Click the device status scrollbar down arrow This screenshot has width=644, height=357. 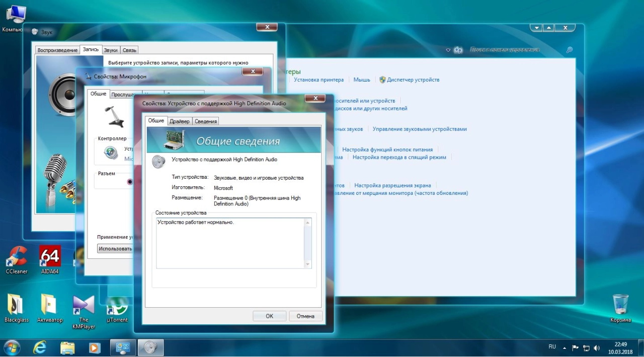coord(307,264)
